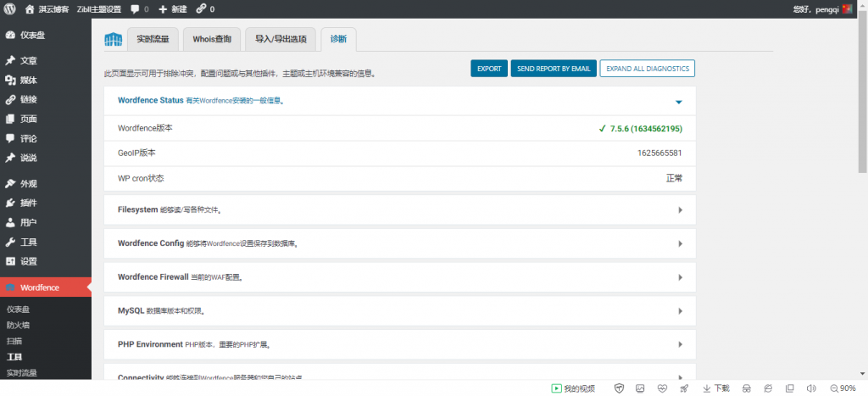
Task: Click EXPAND ALL DIAGNOSTICS button
Action: [648, 69]
